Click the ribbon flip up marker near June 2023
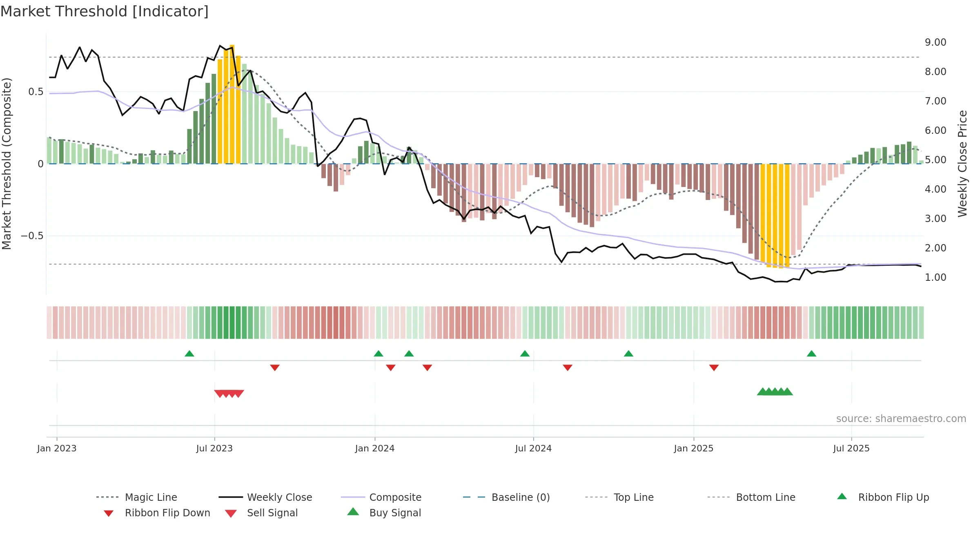Screen dimensions: 980x551 pyautogui.click(x=189, y=353)
